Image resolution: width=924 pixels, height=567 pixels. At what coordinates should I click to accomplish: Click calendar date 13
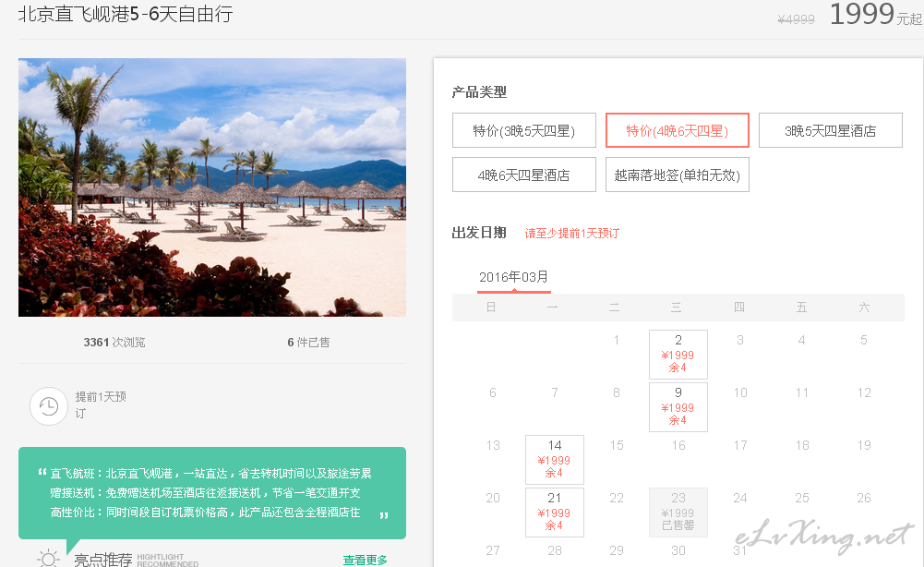tap(493, 446)
